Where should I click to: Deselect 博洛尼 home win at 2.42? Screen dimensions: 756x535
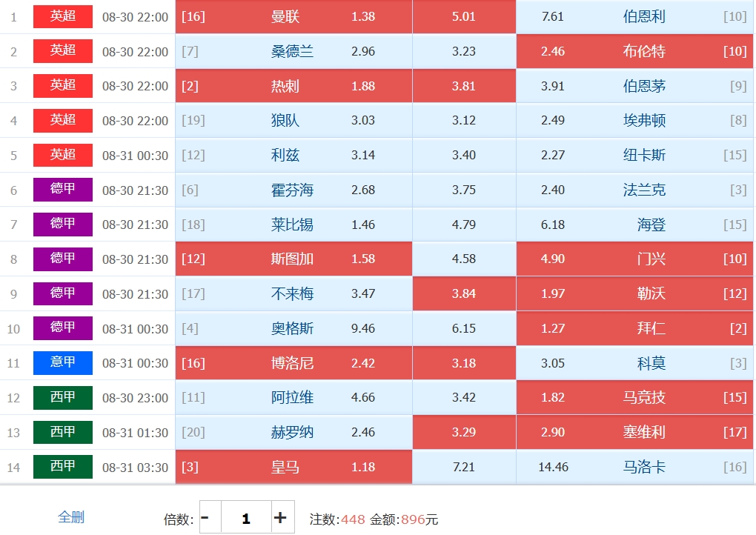(x=294, y=363)
